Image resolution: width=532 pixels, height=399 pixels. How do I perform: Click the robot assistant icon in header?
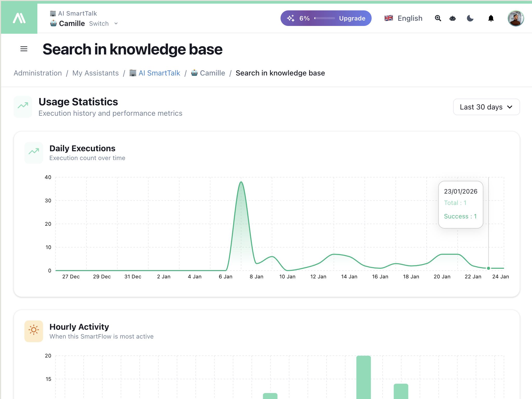[x=453, y=18]
